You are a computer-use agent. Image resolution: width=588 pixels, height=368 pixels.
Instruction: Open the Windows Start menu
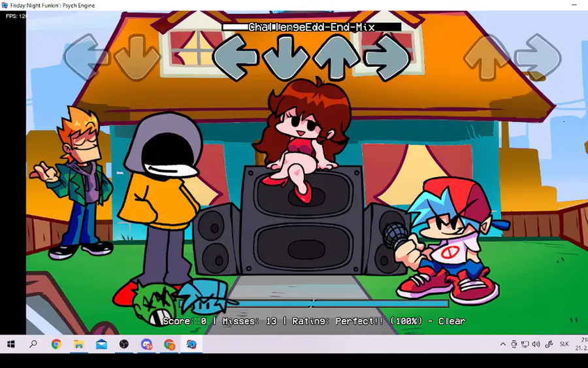click(x=11, y=344)
